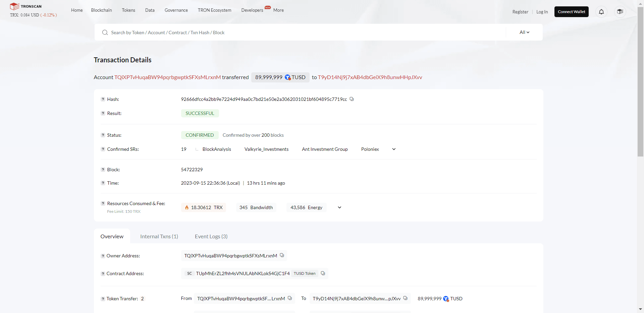Open the Data menu
Image resolution: width=644 pixels, height=313 pixels.
[150, 10]
